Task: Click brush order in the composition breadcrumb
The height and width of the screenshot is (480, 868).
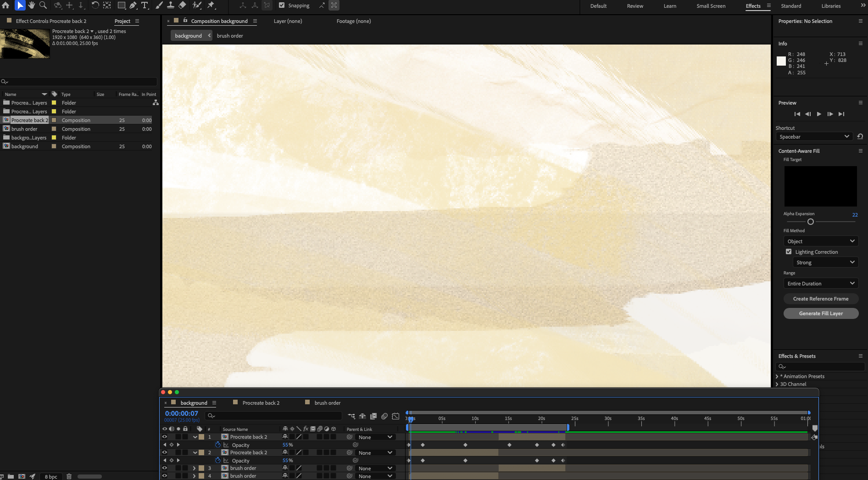Action: (x=230, y=36)
